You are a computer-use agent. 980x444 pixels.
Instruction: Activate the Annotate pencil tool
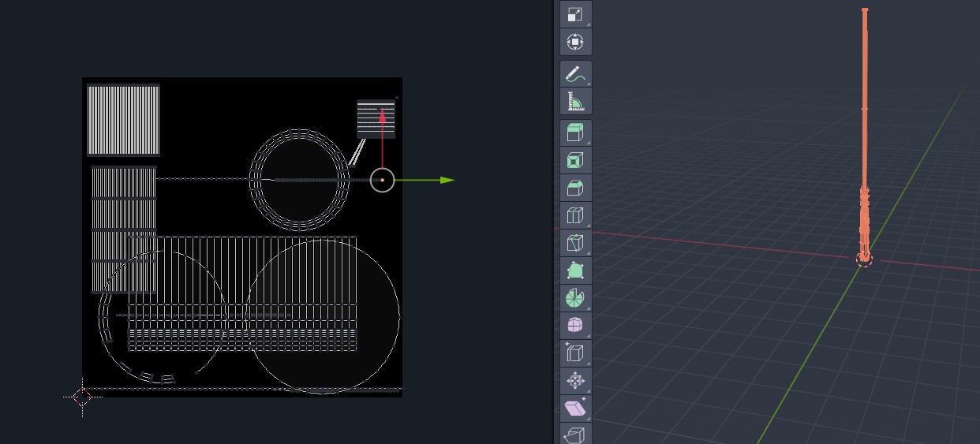[575, 74]
